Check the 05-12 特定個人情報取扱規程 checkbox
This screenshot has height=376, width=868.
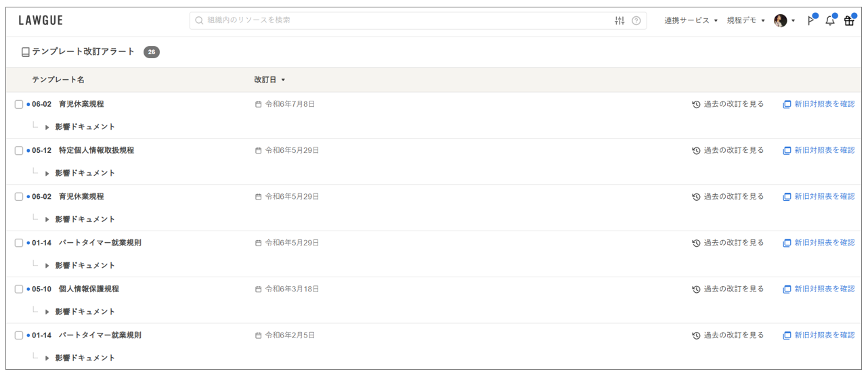click(19, 151)
